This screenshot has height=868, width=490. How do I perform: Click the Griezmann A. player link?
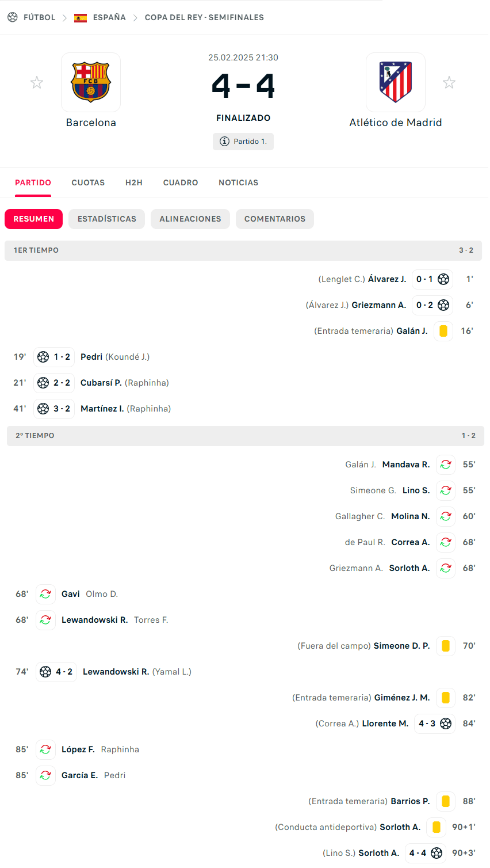[378, 305]
